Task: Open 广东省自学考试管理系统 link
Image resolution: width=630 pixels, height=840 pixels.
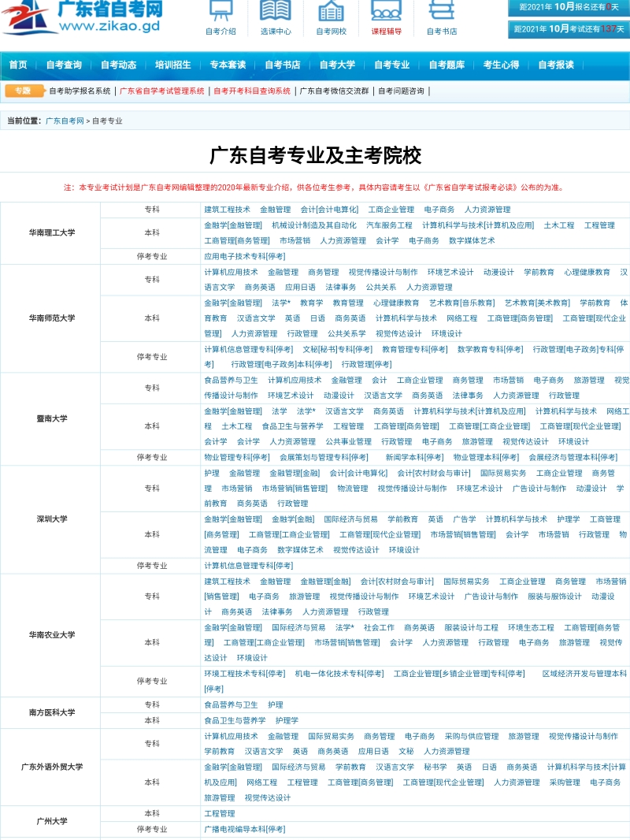Action: pyautogui.click(x=162, y=91)
